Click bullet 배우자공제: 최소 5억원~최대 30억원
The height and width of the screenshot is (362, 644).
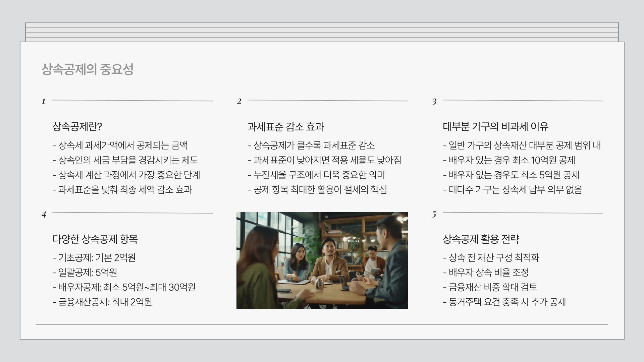(x=124, y=287)
